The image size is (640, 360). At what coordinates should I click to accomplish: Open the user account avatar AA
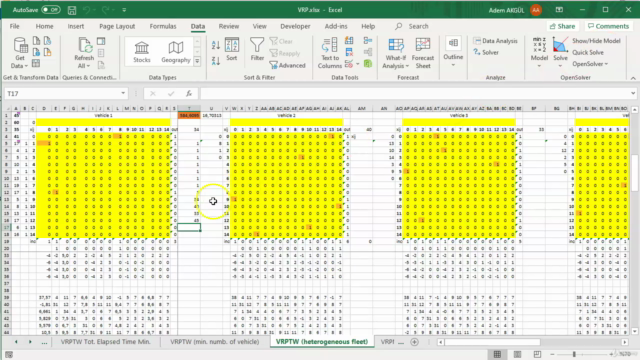pos(536,10)
